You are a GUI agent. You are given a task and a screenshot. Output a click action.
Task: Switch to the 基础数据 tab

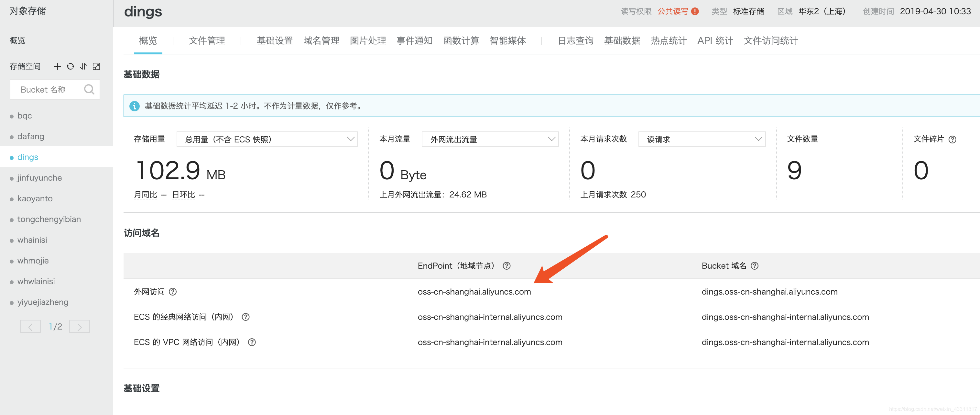pos(622,41)
